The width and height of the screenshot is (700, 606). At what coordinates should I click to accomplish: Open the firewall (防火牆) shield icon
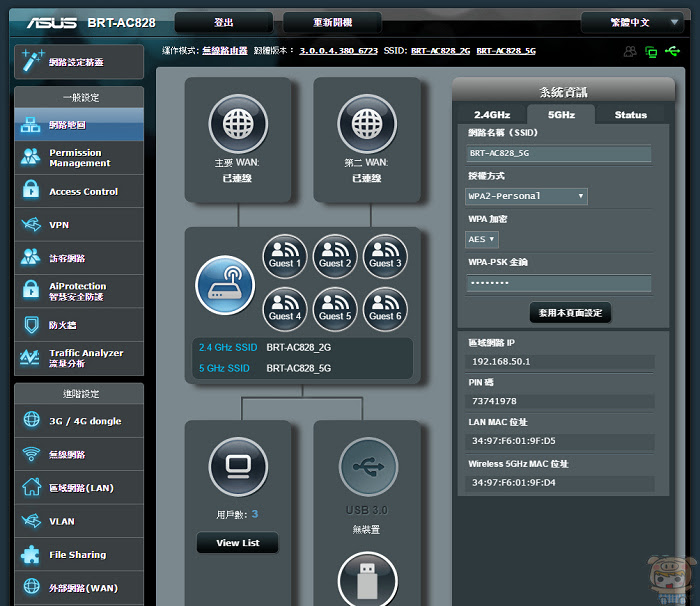click(31, 325)
